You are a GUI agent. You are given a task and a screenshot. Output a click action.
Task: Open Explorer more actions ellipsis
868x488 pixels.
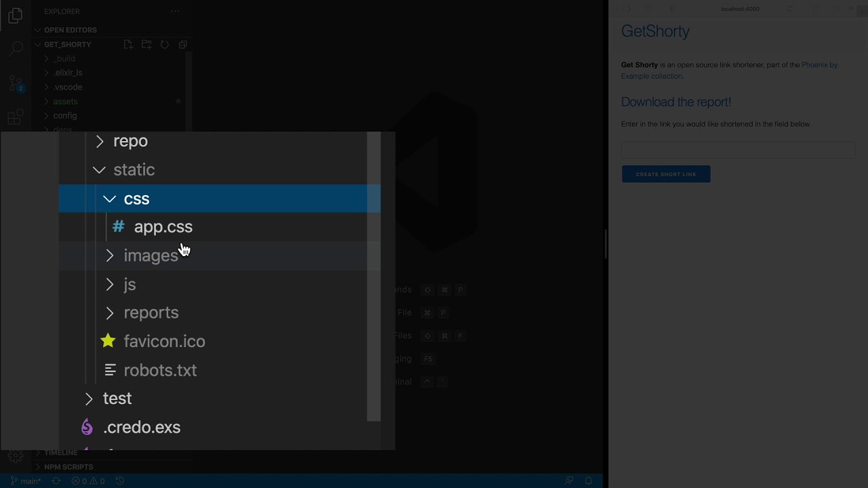tap(175, 12)
